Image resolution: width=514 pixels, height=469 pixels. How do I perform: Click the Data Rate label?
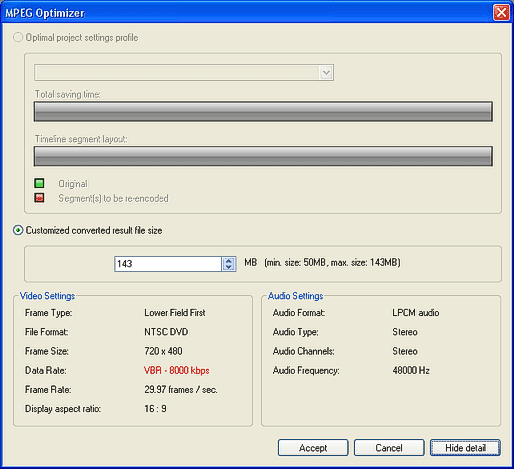click(45, 370)
